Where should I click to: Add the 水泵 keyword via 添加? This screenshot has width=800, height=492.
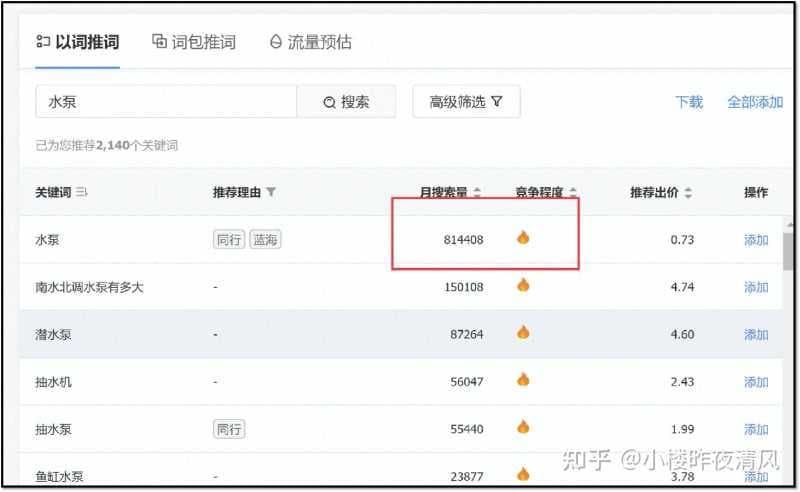click(756, 240)
